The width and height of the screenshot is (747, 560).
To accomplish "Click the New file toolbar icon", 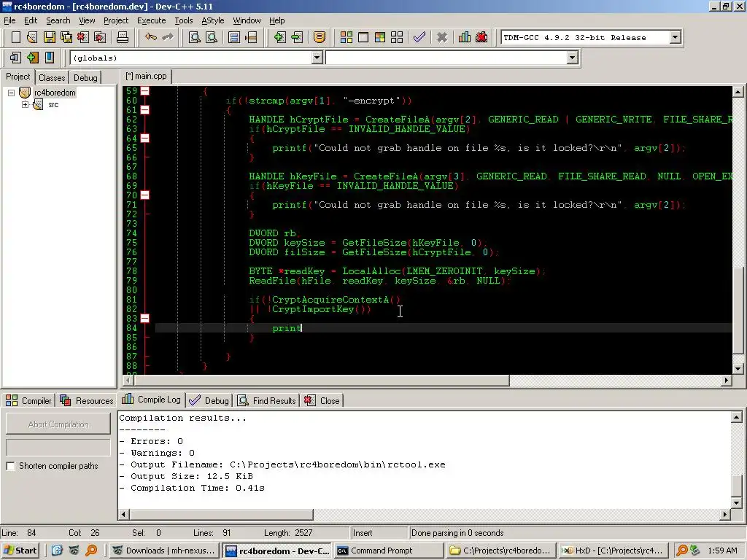I will 16,37.
